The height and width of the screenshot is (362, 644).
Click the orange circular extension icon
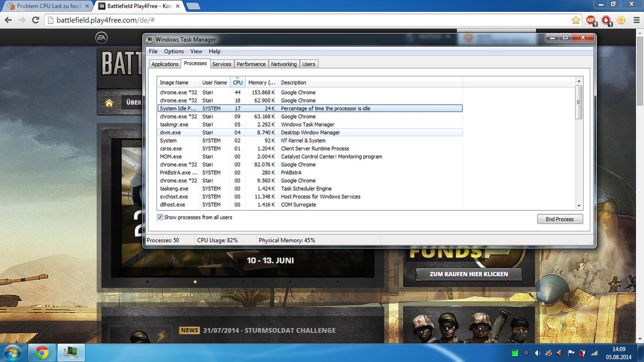coord(621,20)
